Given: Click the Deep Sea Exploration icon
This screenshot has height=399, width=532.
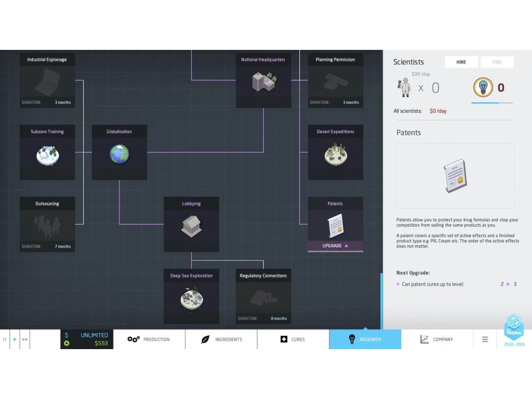Looking at the screenshot, I should (191, 298).
